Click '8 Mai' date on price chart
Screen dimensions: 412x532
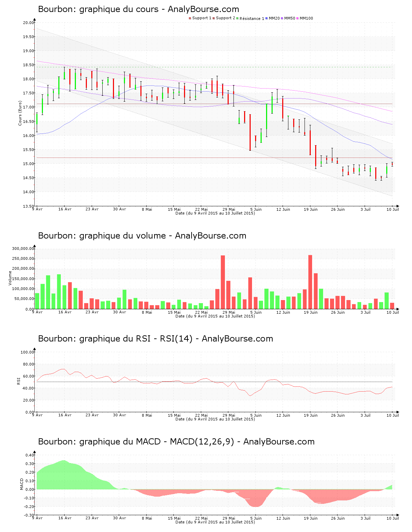147,209
